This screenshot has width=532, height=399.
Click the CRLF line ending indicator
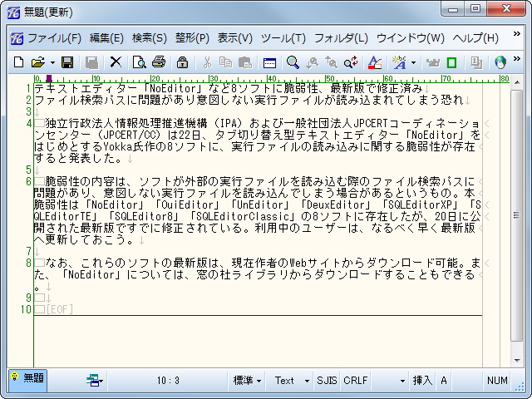tap(355, 381)
